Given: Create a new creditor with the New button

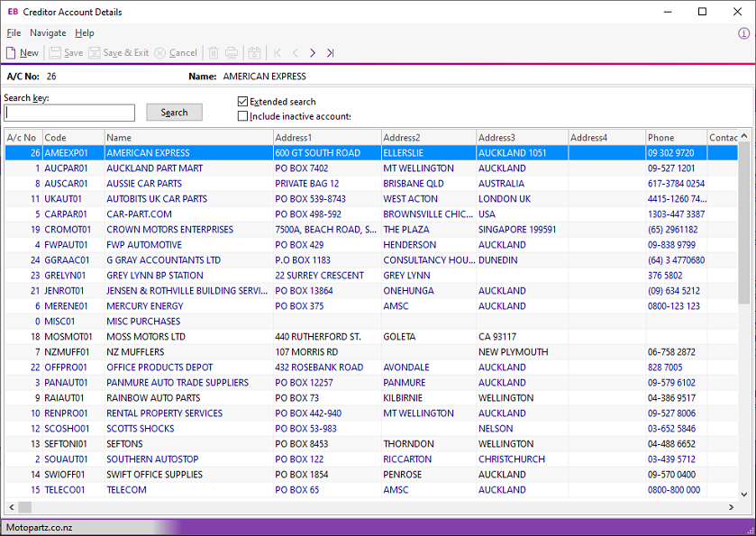Looking at the screenshot, I should 23,52.
